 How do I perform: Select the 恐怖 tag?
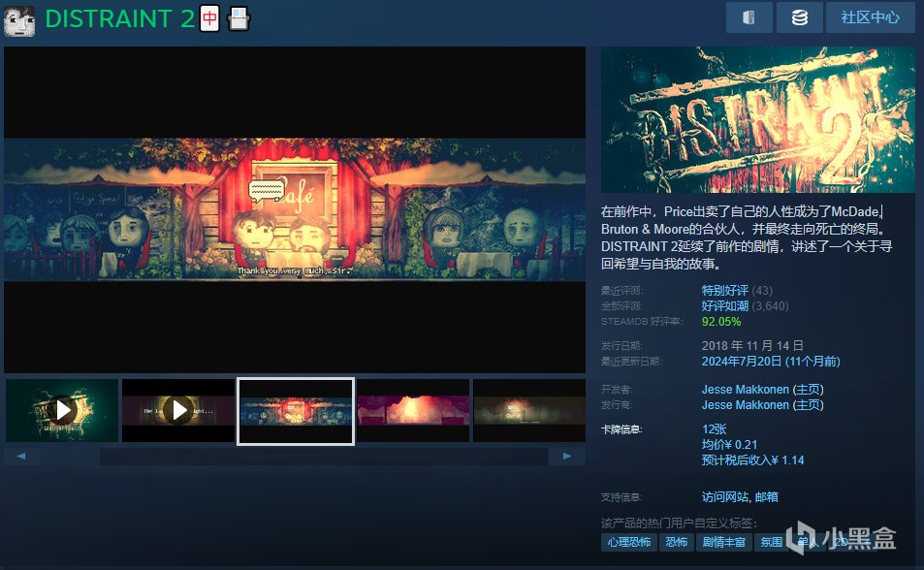[x=676, y=542]
